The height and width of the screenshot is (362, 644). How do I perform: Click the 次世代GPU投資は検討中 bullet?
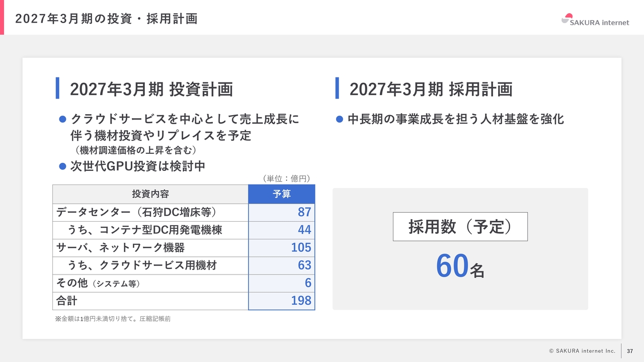(132, 166)
